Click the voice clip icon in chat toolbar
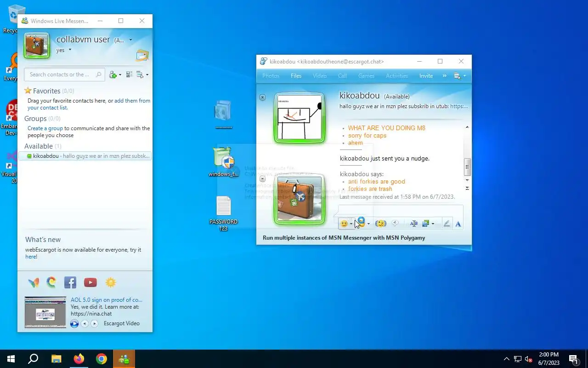The image size is (588, 368). tap(395, 224)
